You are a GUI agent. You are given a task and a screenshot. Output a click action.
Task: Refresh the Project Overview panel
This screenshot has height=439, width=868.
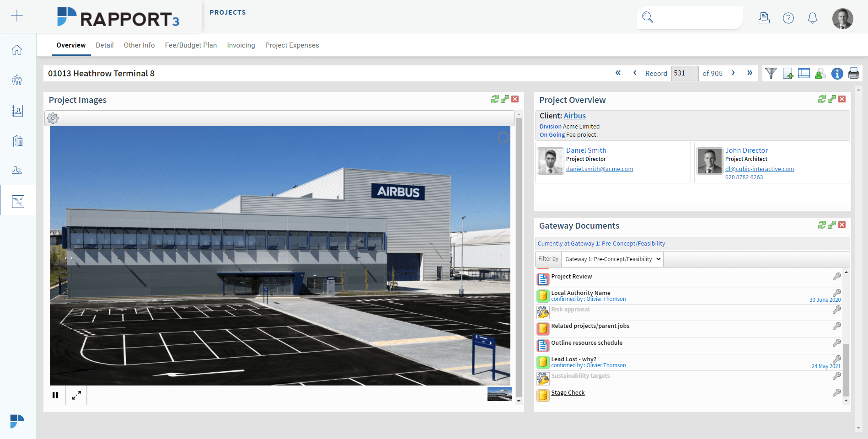pos(822,99)
